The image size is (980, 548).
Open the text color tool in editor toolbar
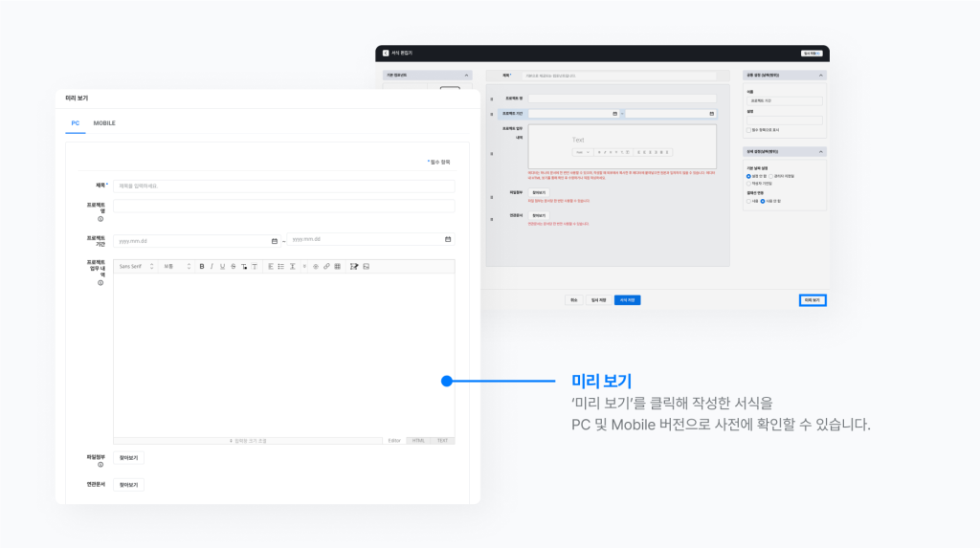244,267
